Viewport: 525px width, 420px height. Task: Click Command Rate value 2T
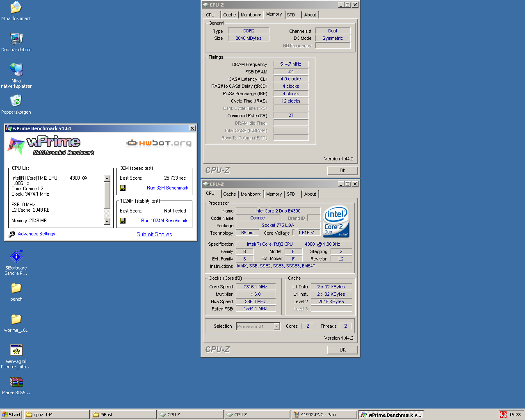(x=291, y=116)
